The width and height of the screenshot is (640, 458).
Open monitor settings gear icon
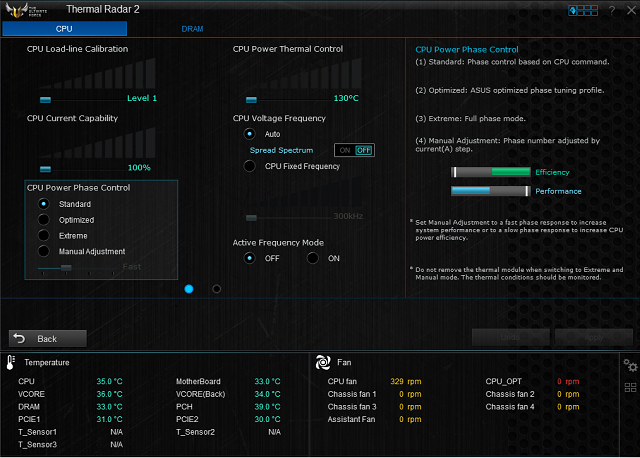coord(629,365)
